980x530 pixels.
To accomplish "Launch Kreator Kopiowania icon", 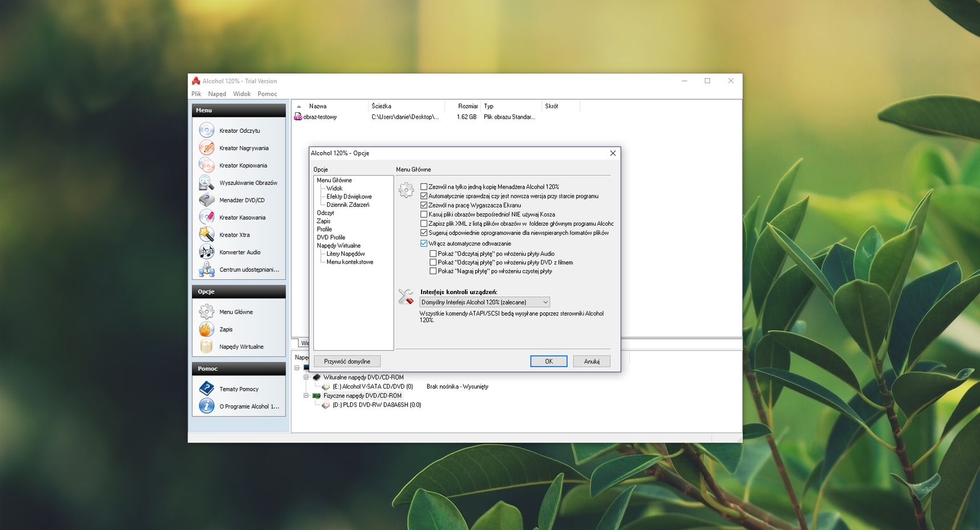I will (206, 165).
